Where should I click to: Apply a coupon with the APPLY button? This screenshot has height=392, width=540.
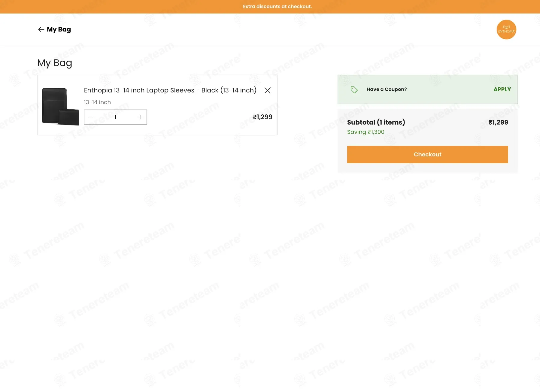coord(502,89)
